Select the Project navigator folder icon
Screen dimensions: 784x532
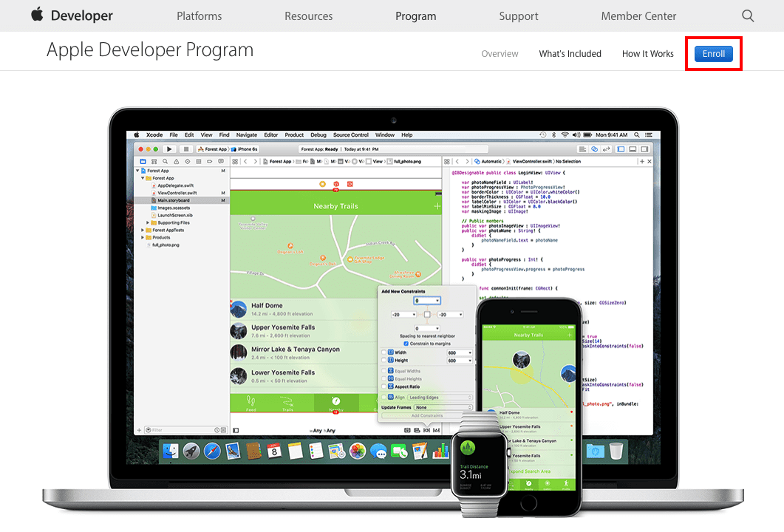[x=143, y=162]
